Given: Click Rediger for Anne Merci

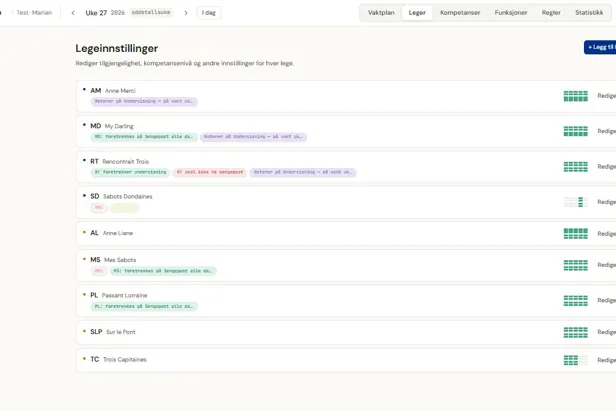Looking at the screenshot, I should (607, 96).
